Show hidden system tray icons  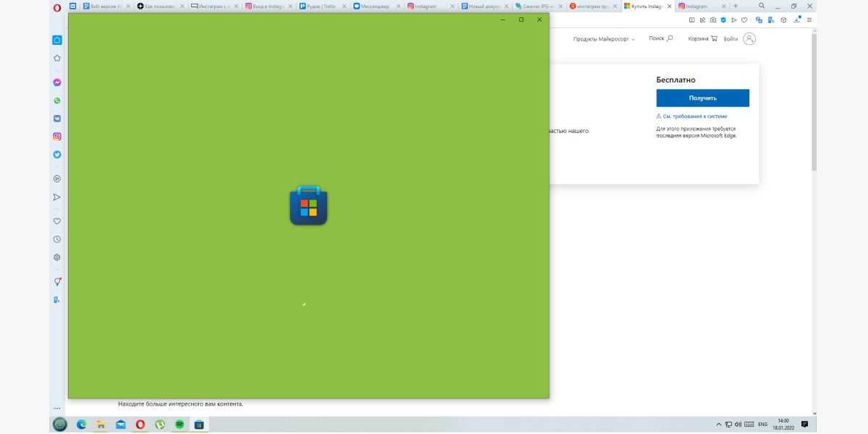point(718,425)
